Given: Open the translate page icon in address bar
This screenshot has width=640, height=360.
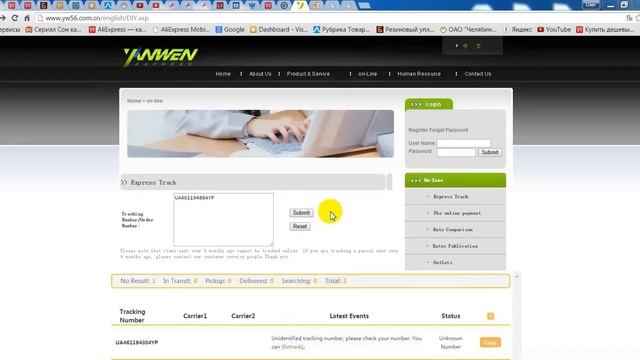Looking at the screenshot, I should tap(629, 18).
